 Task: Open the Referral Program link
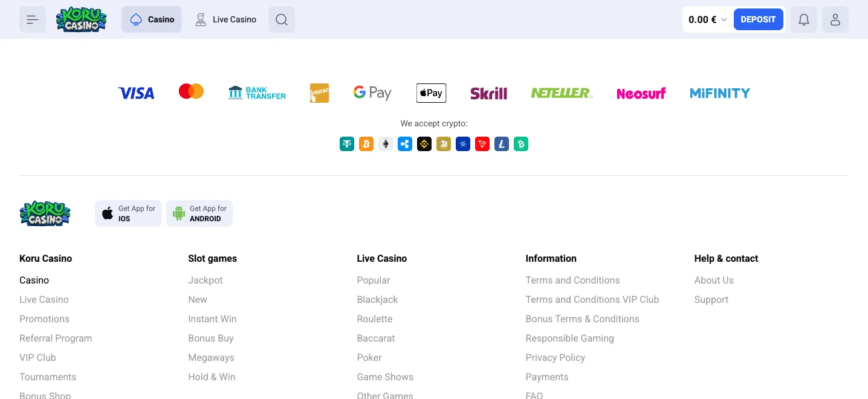click(x=56, y=338)
